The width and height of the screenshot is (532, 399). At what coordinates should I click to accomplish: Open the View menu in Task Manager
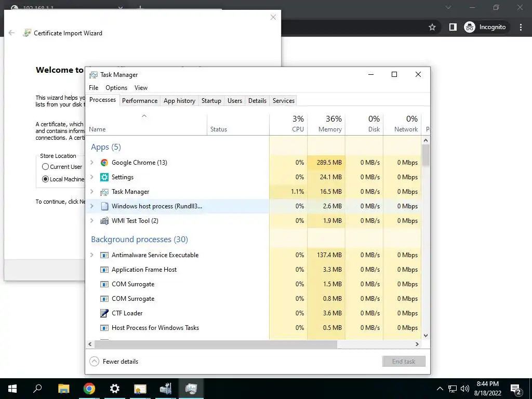141,87
